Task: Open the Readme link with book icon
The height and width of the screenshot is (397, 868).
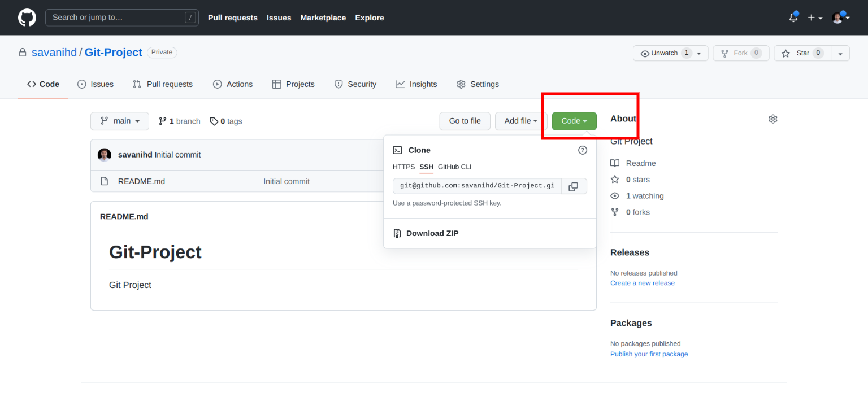Action: (641, 163)
